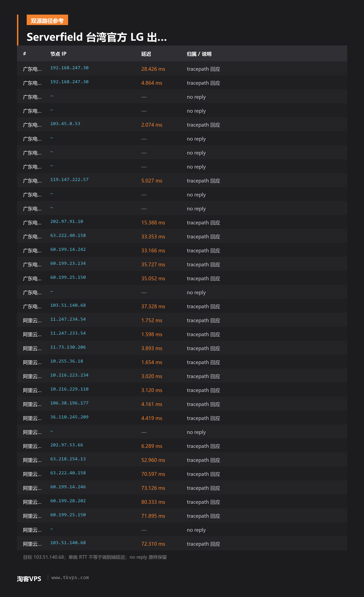Click the 归属 / 说明 column header
364x597 pixels.
tap(199, 54)
